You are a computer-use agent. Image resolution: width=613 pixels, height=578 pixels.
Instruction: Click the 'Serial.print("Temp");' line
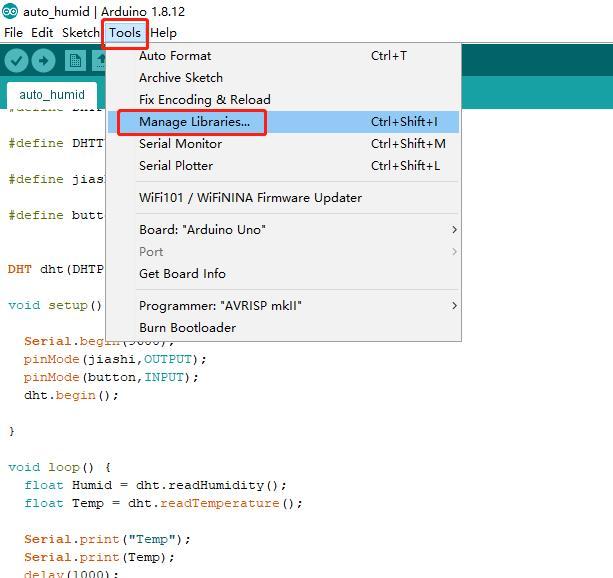pyautogui.click(x=107, y=539)
